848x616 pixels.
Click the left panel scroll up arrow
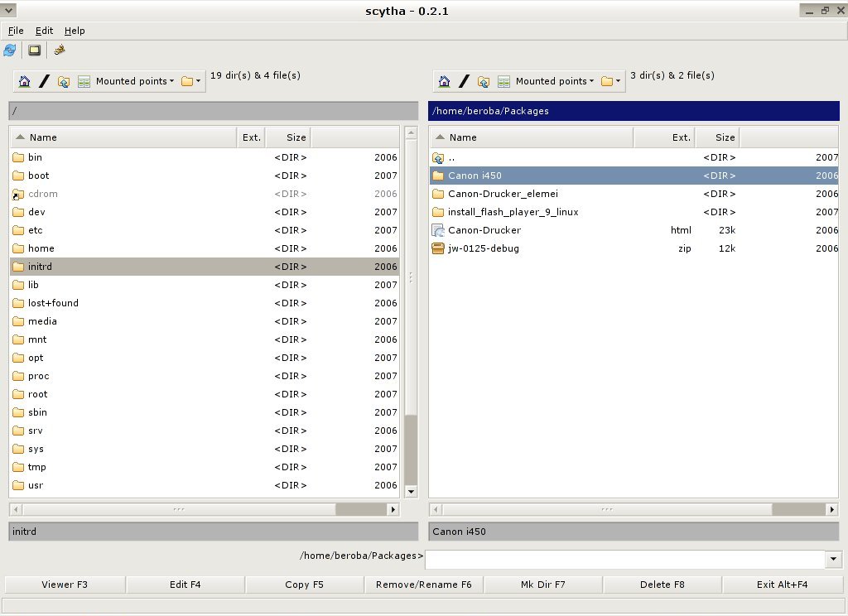click(x=411, y=132)
